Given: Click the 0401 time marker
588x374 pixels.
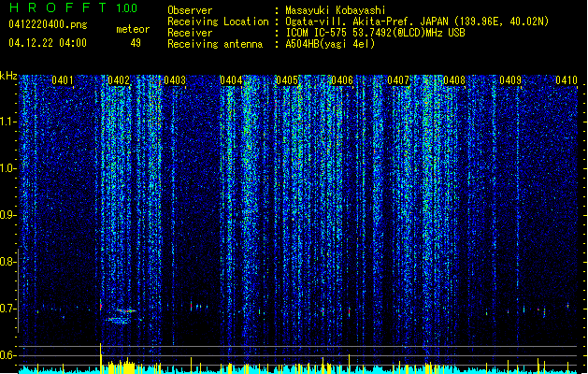Looking at the screenshot, I should pos(63,80).
